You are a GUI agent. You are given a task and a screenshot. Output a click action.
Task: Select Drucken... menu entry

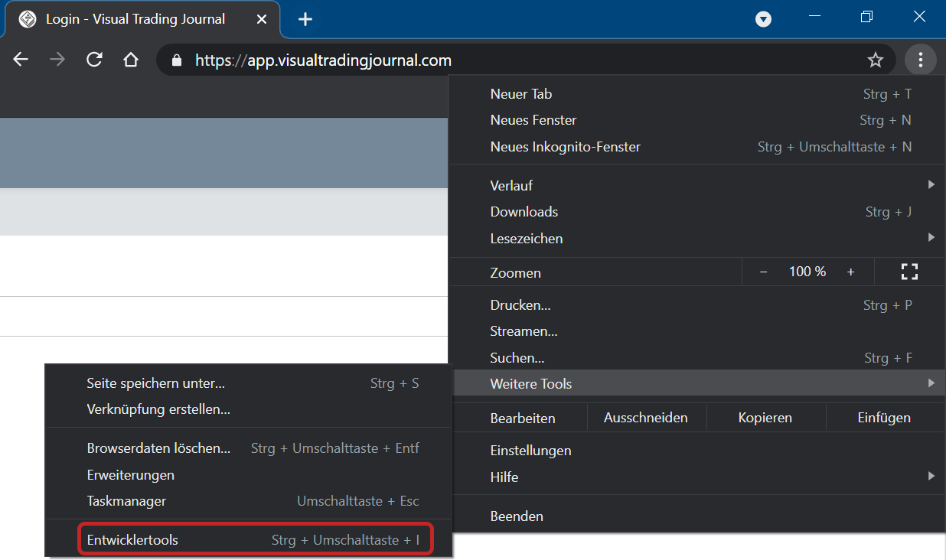[x=695, y=305]
